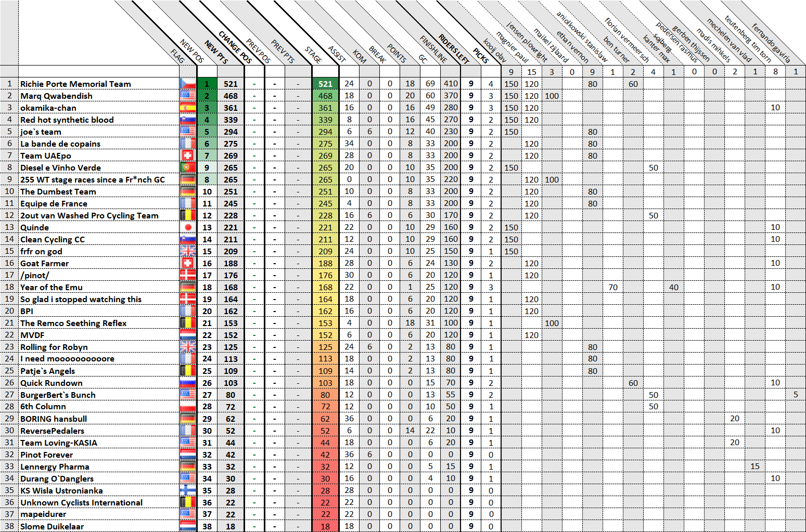Click the Russian flag beside Quick Rundown
Image resolution: width=806 pixels, height=532 pixels.
click(188, 383)
